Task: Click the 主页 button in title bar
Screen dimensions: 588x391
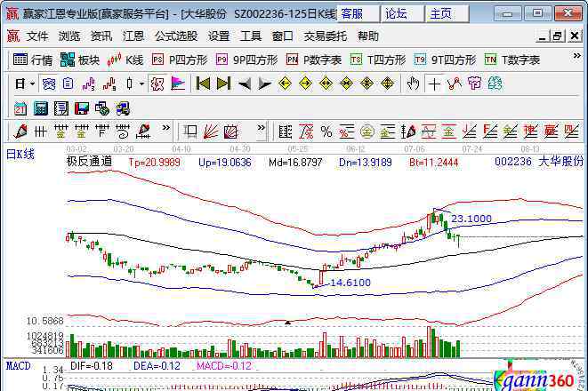Action: (x=447, y=14)
